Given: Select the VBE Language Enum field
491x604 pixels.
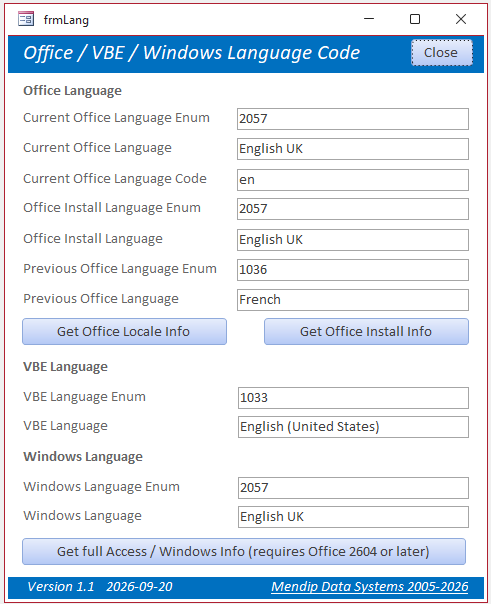Looking at the screenshot, I should (353, 398).
